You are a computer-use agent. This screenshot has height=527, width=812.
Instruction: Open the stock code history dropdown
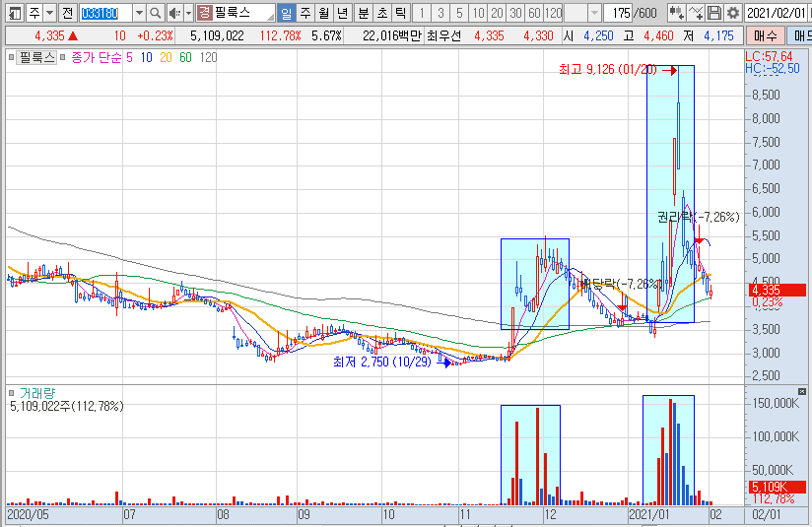coord(138,14)
